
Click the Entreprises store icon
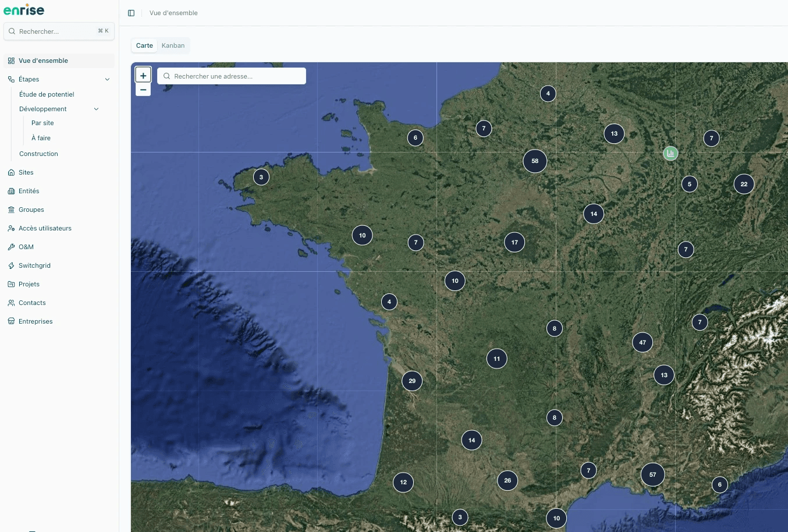coord(11,321)
